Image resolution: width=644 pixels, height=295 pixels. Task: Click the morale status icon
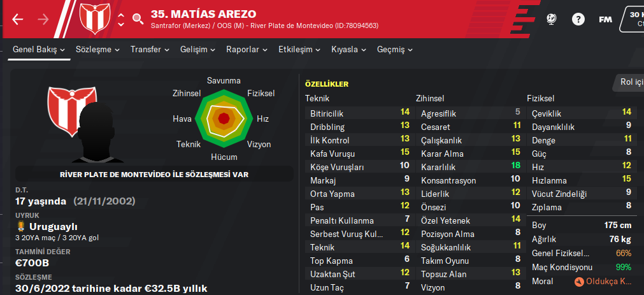pyautogui.click(x=578, y=281)
